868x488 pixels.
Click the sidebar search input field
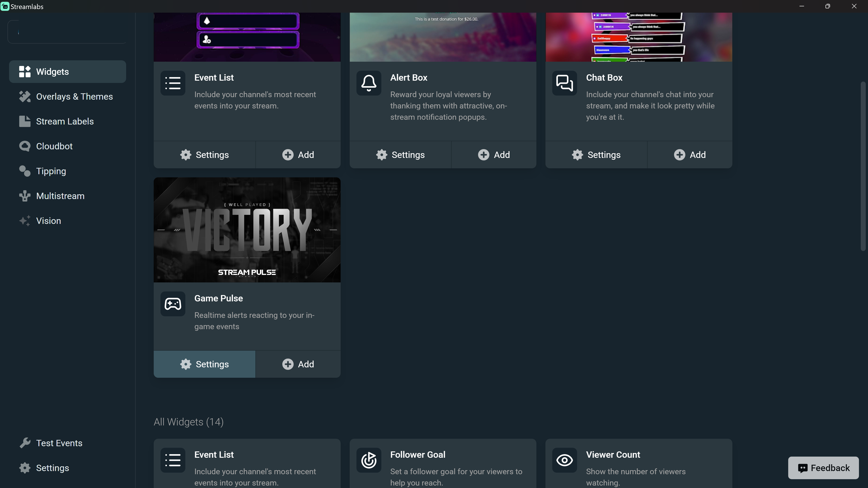tap(67, 32)
